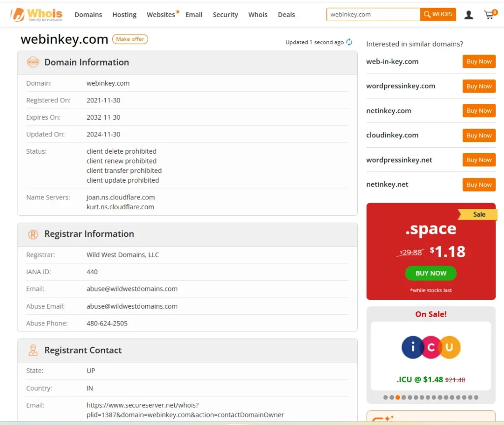Click the registrant State value UP
Viewport: 504px width, 425px height.
[x=91, y=371]
